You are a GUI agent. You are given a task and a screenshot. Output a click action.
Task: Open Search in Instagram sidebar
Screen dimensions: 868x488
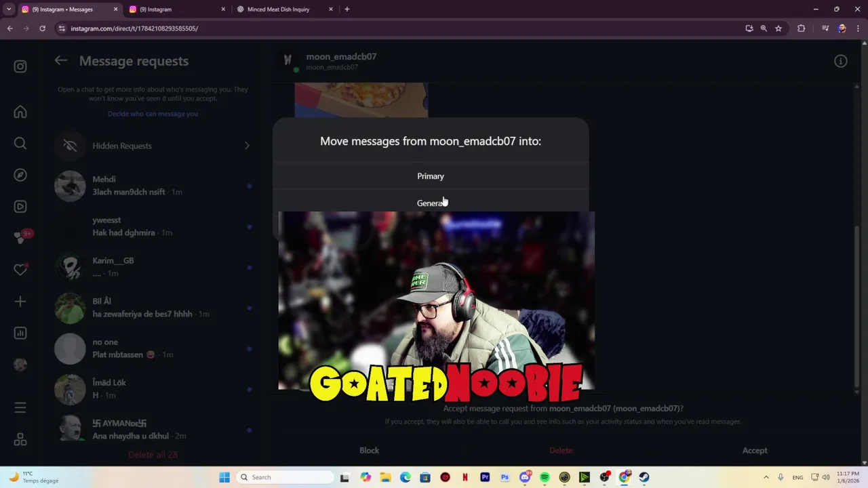pos(20,143)
